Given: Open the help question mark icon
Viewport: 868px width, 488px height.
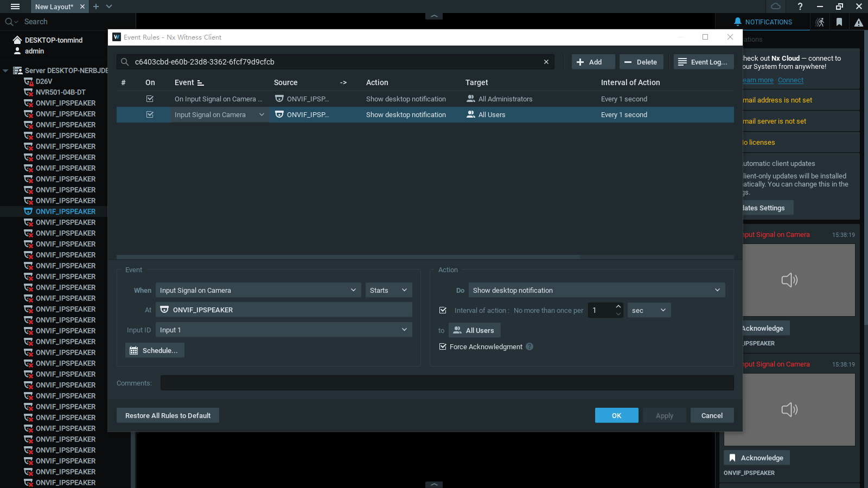Looking at the screenshot, I should 800,7.
